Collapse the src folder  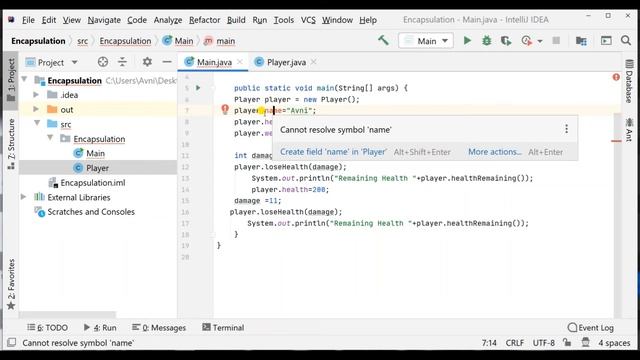[37, 123]
